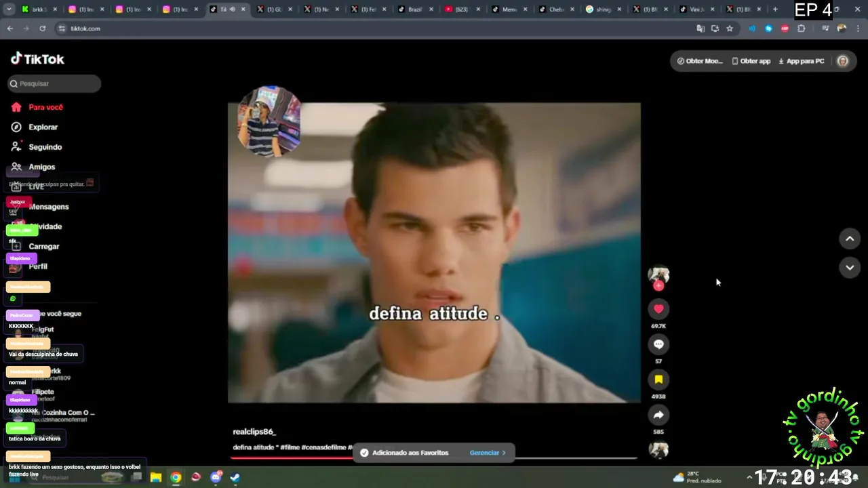The image size is (868, 488).
Task: Like the video with heart icon
Action: click(658, 309)
